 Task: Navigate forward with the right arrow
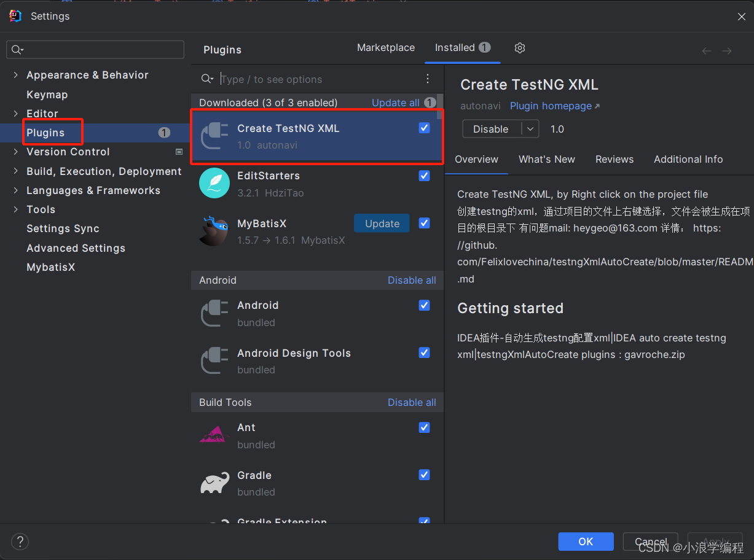pos(727,51)
